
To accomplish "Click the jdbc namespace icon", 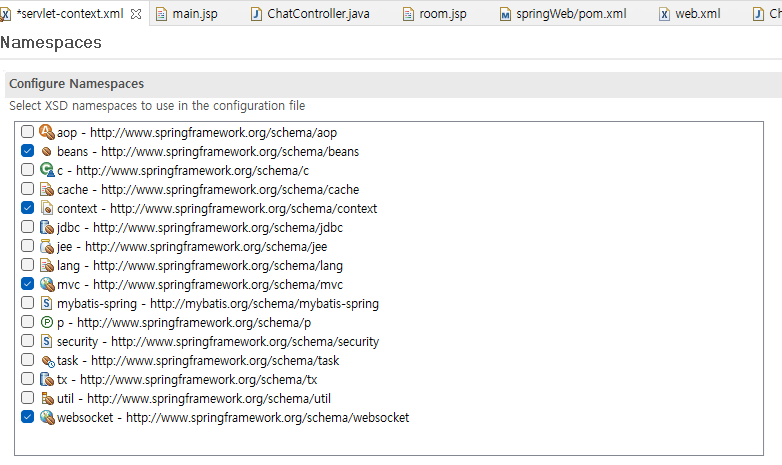I will (x=47, y=227).
